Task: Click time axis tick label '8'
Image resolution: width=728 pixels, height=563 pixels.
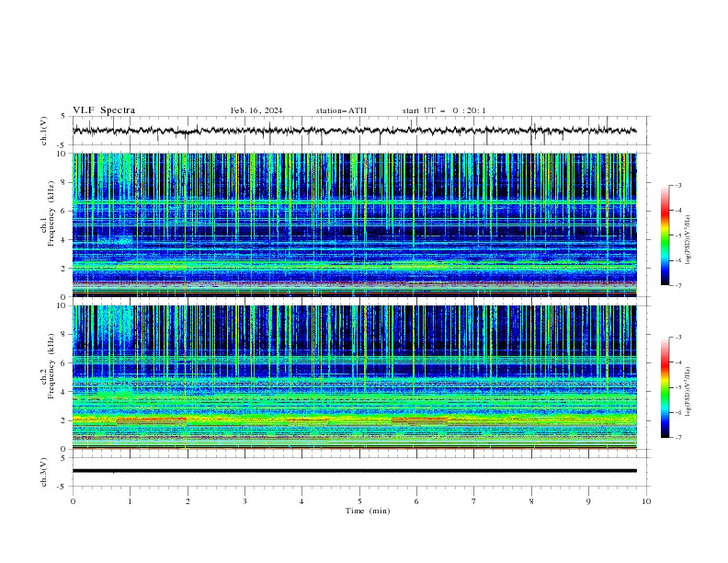Action: pos(531,501)
